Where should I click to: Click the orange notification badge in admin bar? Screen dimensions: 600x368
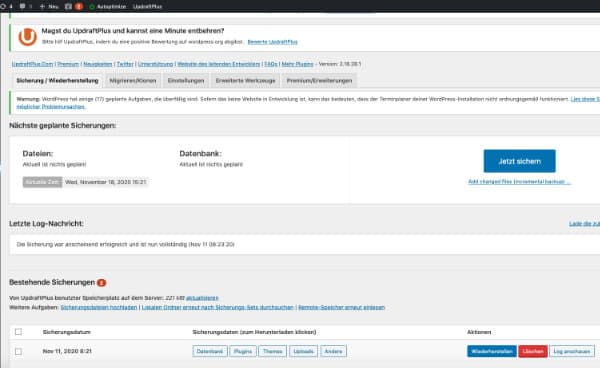pos(79,6)
